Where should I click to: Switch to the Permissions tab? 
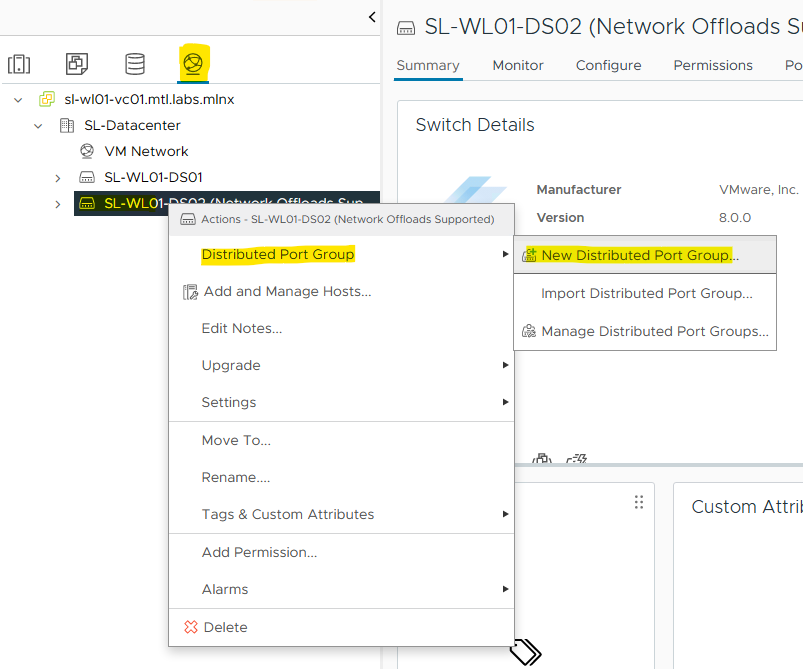tap(713, 66)
